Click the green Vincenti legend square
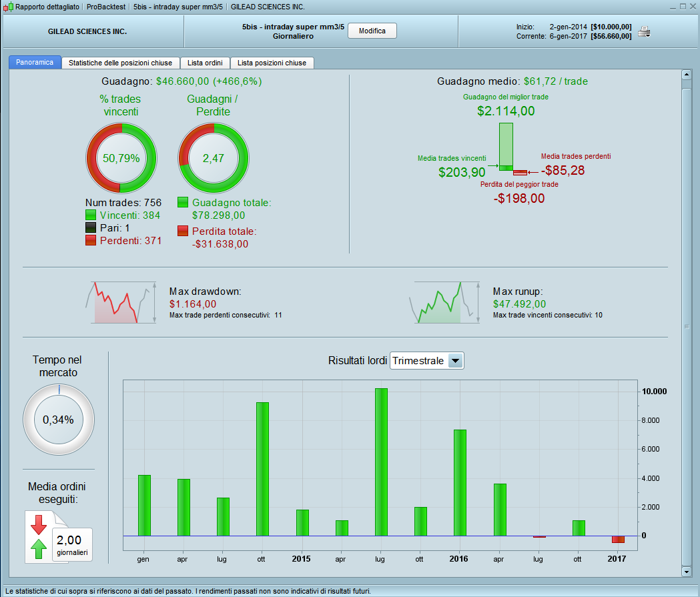This screenshot has width=700, height=597. coord(91,215)
